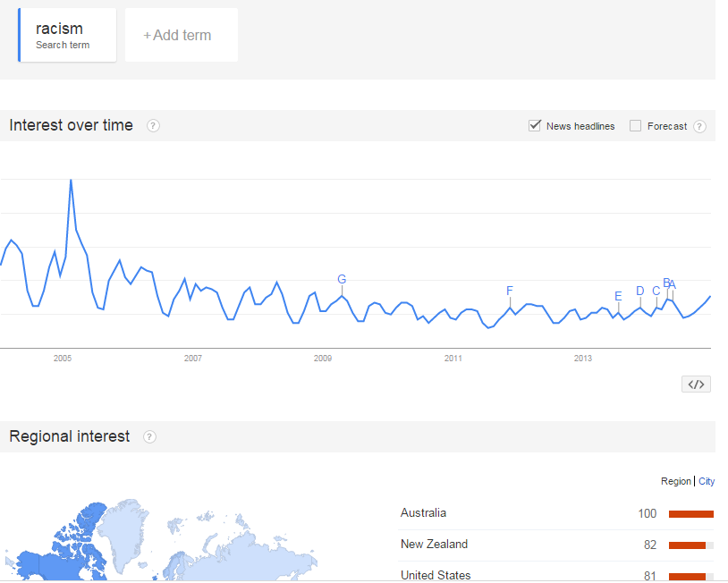Click the help icon beside Interest over time

[153, 126]
